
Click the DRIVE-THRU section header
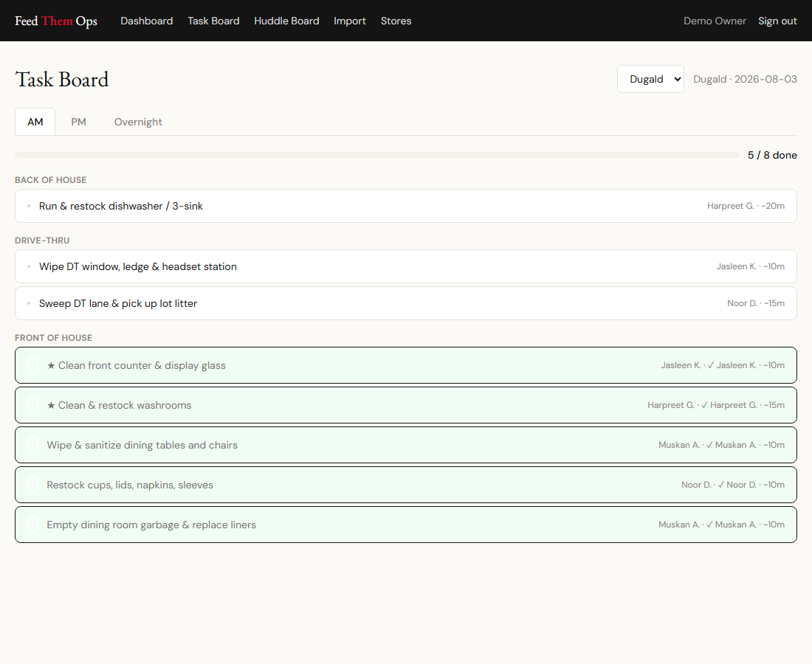(x=42, y=241)
